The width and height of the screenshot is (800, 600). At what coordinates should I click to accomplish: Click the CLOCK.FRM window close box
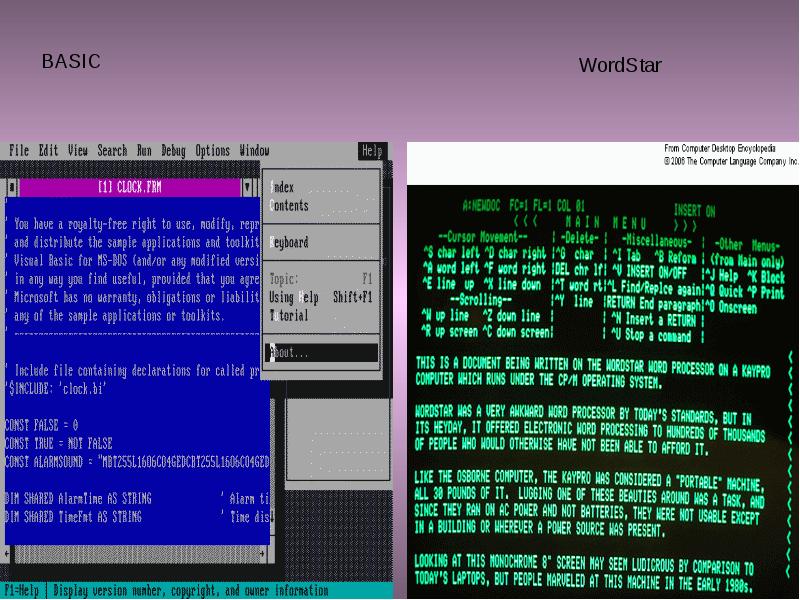(12, 187)
